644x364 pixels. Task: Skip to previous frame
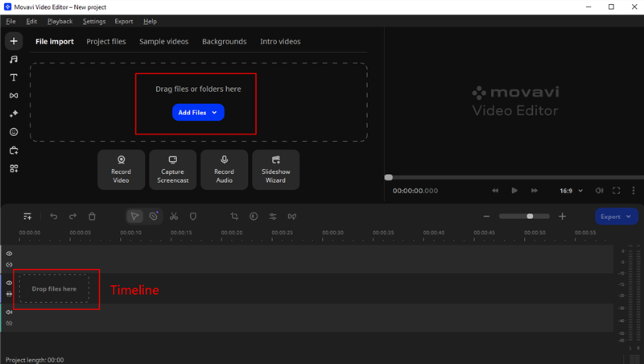[495, 191]
